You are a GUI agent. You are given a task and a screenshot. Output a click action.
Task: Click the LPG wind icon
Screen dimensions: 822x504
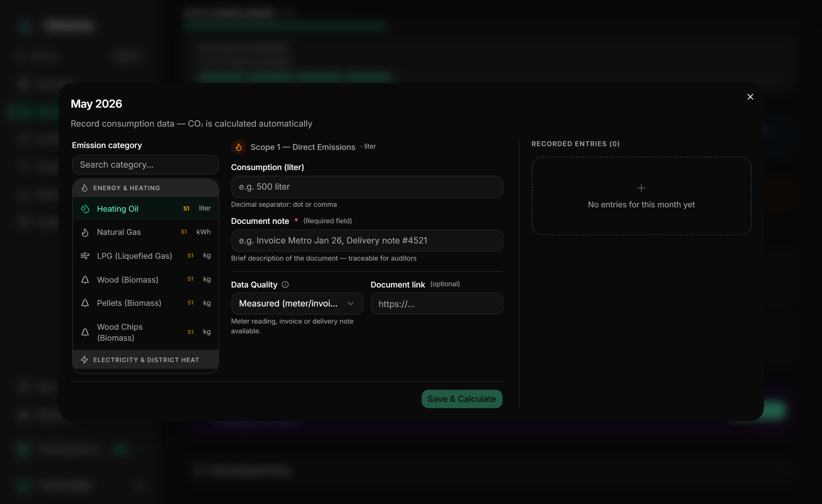point(85,256)
